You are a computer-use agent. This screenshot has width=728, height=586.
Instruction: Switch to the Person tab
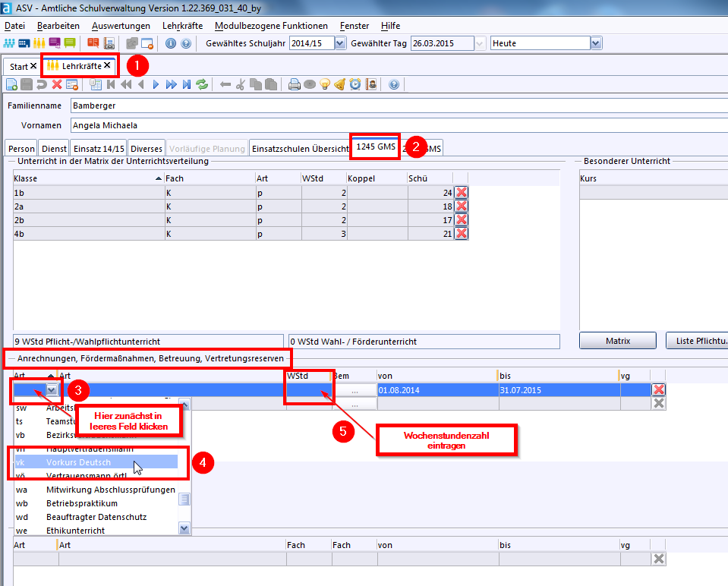[x=21, y=149]
